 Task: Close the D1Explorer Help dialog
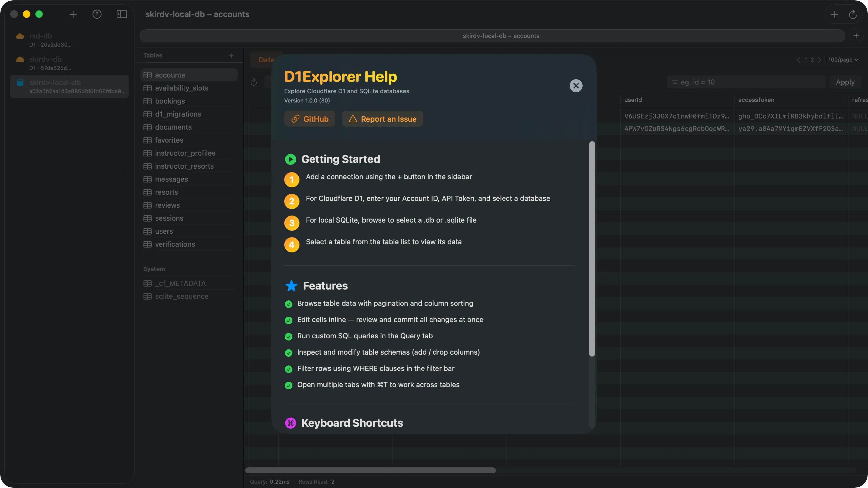coord(576,86)
